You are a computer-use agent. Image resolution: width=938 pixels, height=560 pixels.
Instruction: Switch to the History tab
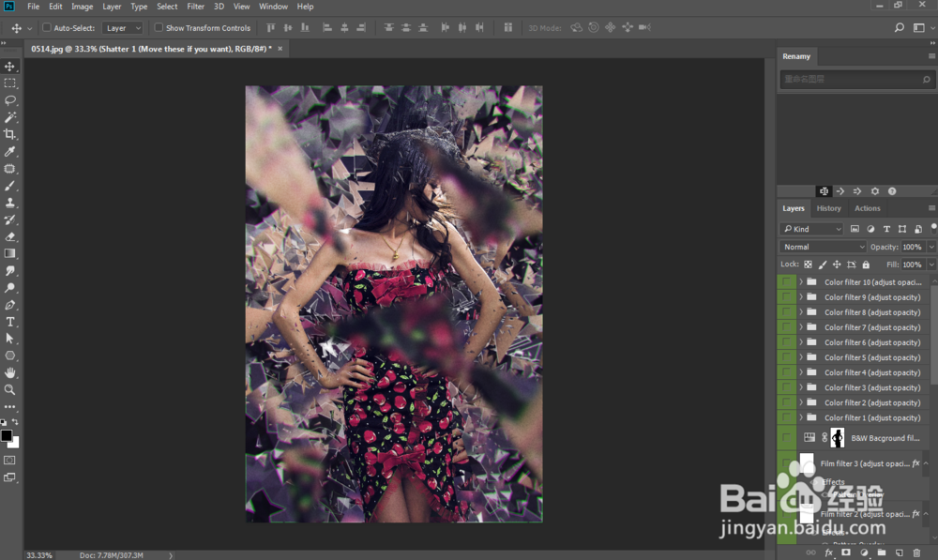tap(828, 208)
